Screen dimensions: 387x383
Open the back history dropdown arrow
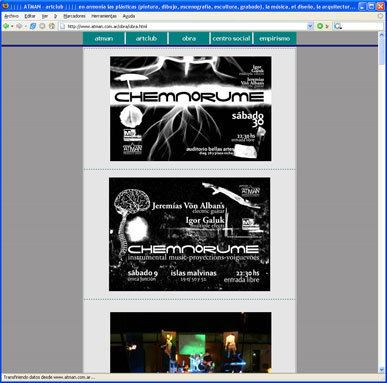pos(12,26)
